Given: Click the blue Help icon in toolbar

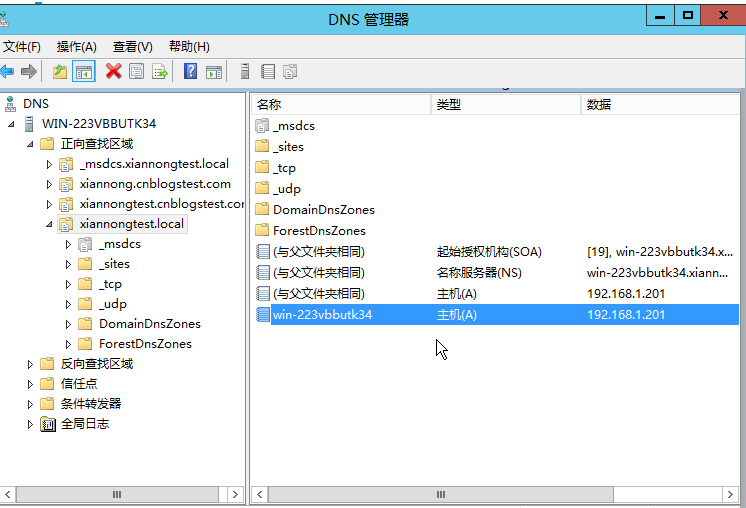Looking at the screenshot, I should (190, 71).
